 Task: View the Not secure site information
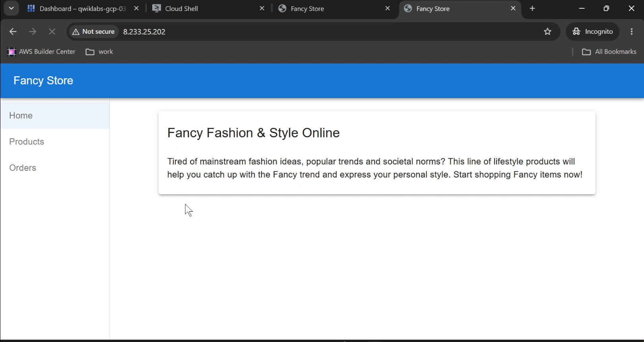coord(94,32)
